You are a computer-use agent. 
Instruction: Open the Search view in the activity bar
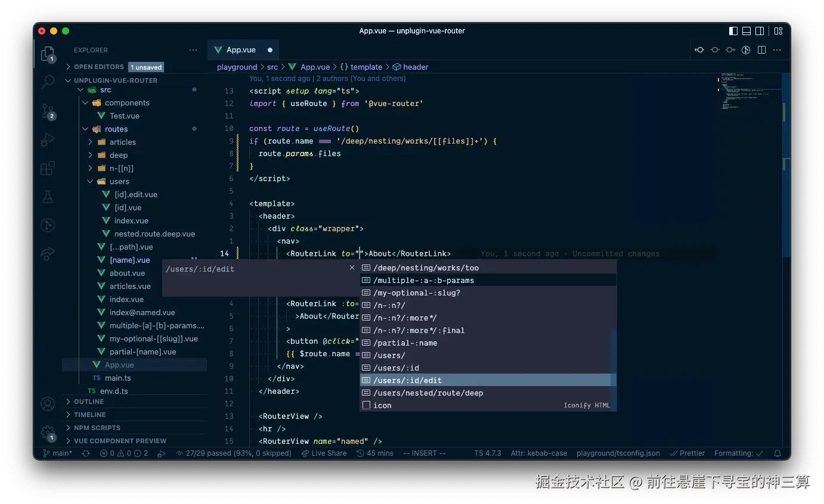click(48, 82)
